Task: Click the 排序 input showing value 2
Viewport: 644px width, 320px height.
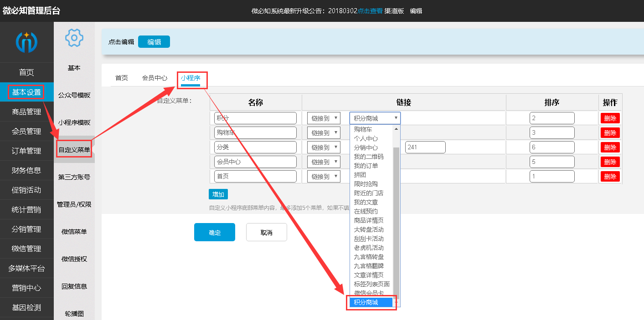Action: point(552,117)
